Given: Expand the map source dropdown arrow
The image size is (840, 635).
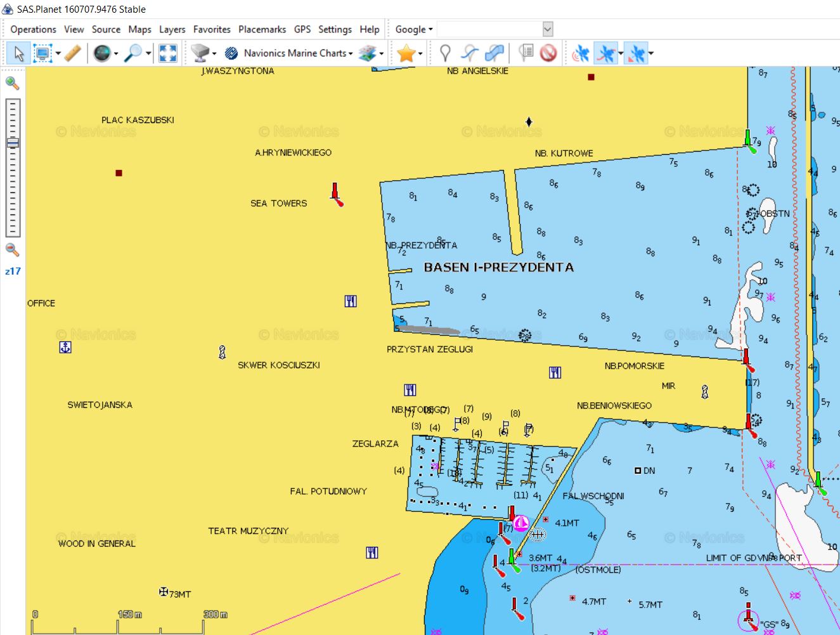Looking at the screenshot, I should pyautogui.click(x=214, y=53).
